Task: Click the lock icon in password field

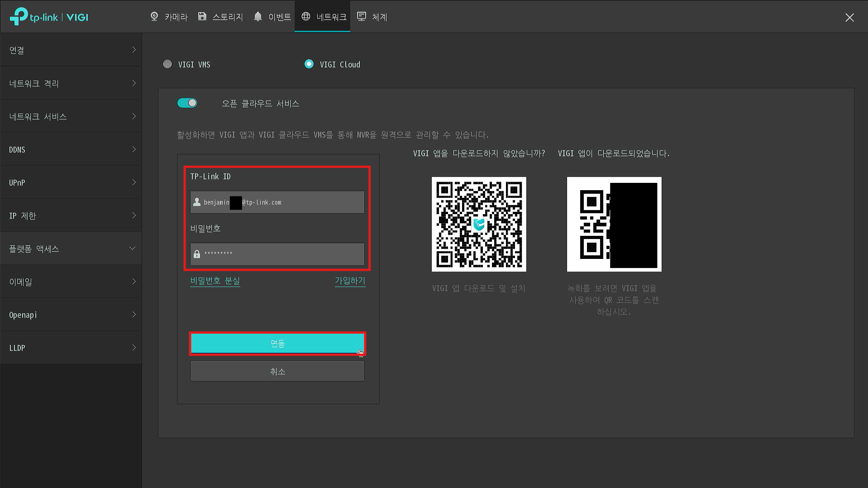Action: click(197, 254)
